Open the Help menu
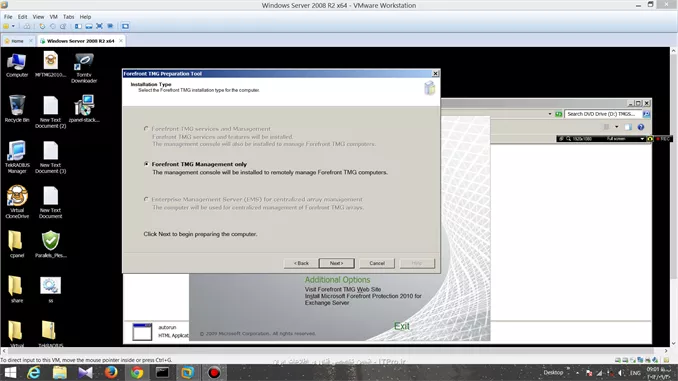The height and width of the screenshot is (381, 678). 85,17
